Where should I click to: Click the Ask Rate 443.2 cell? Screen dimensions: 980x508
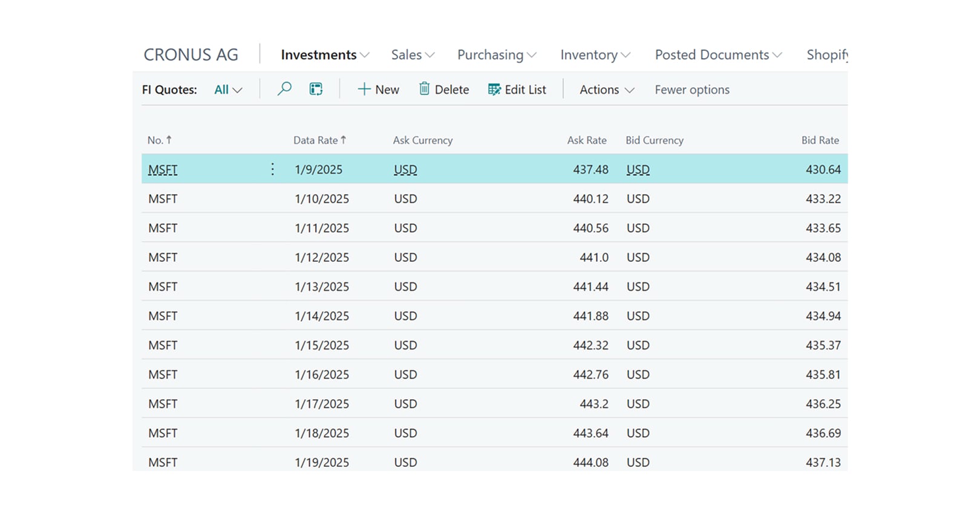click(594, 404)
